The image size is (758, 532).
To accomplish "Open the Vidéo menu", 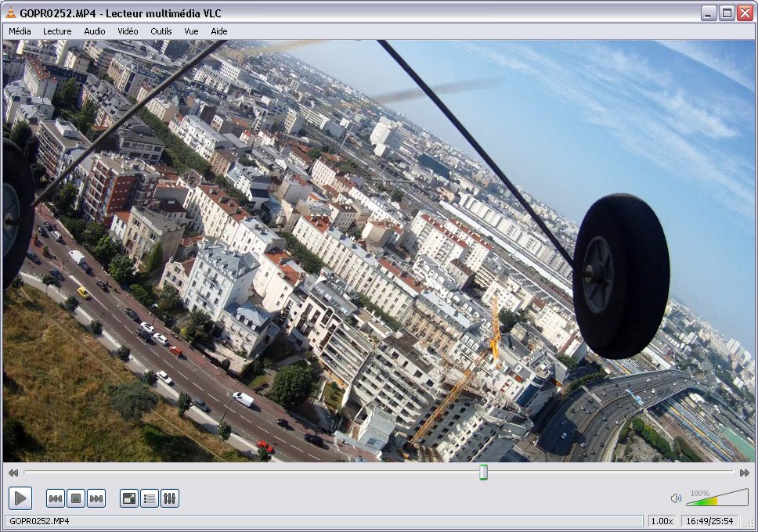I will tap(128, 31).
